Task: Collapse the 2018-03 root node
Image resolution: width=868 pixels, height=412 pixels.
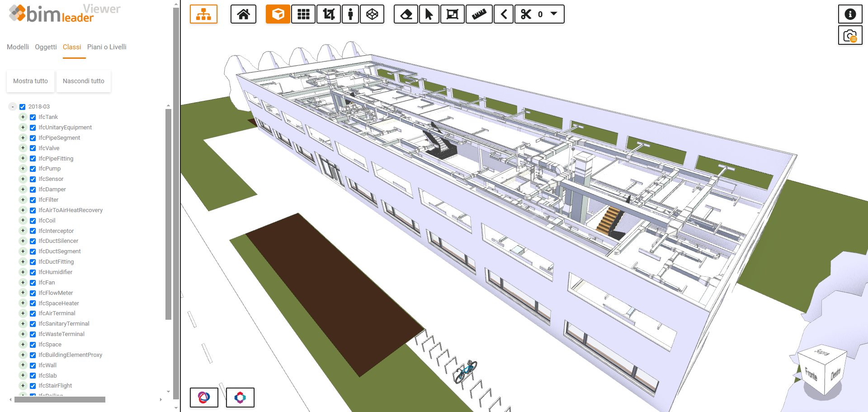Action: tap(13, 107)
